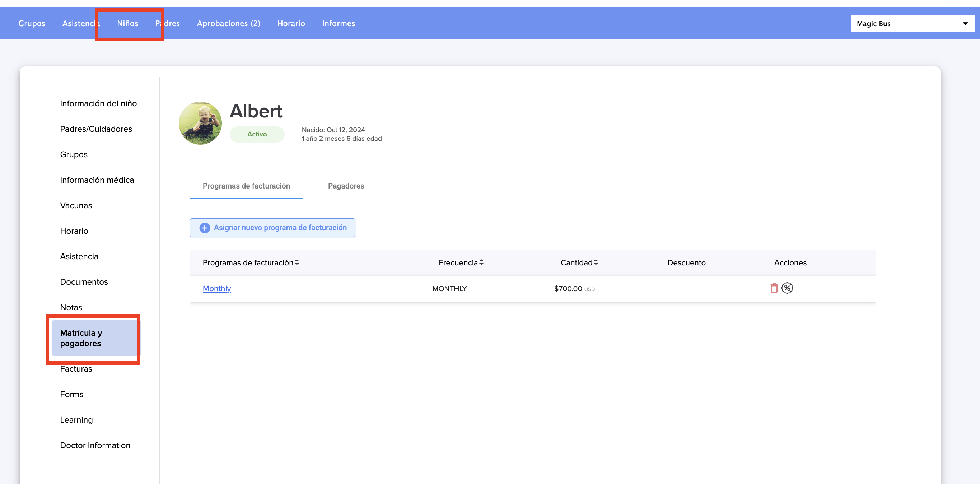
Task: Click the plus icon on Asignar button
Action: click(205, 228)
